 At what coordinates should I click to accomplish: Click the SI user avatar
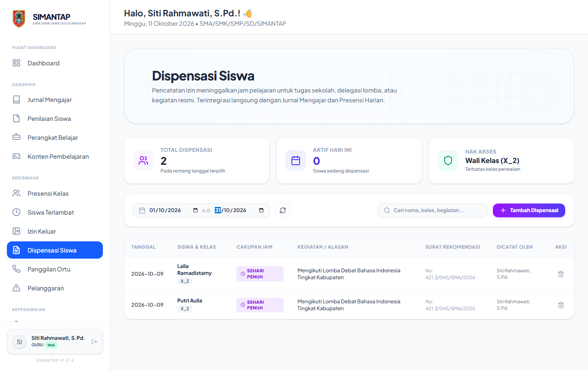pos(19,342)
